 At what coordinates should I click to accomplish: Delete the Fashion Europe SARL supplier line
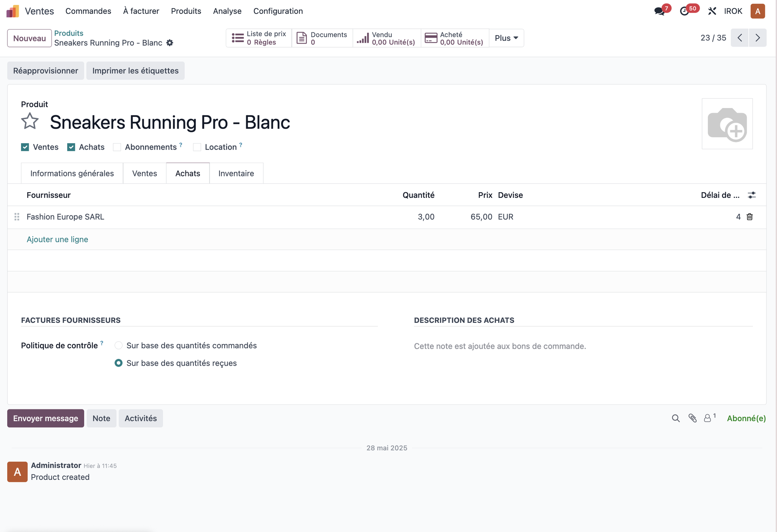(x=749, y=217)
